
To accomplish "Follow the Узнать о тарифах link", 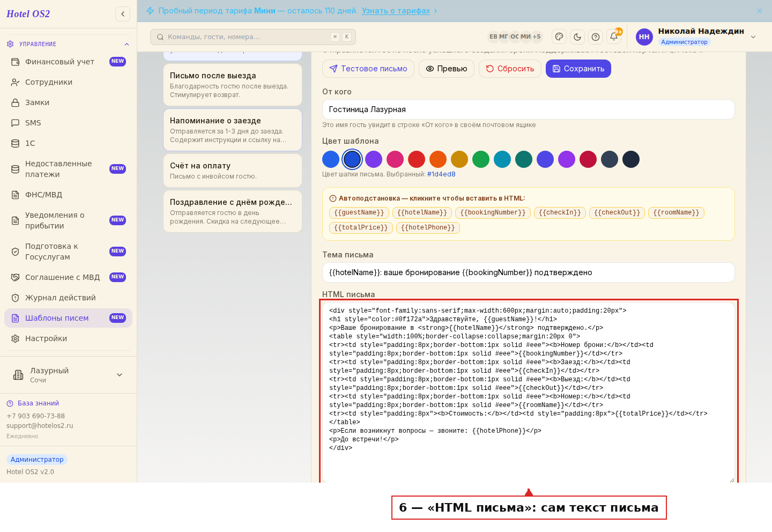I will coord(396,11).
